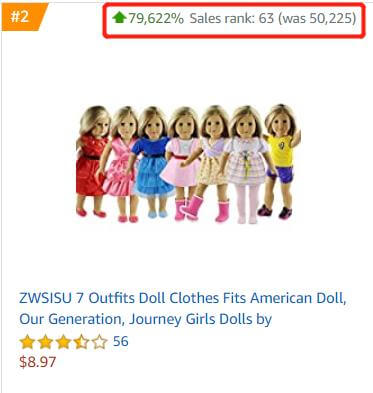Click the doll in the red dress

pos(92,162)
